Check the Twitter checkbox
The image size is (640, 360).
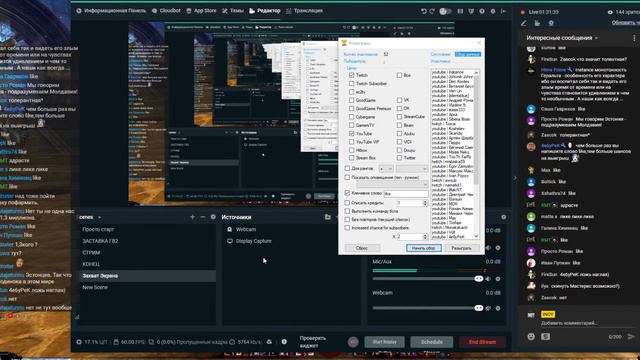pyautogui.click(x=399, y=158)
